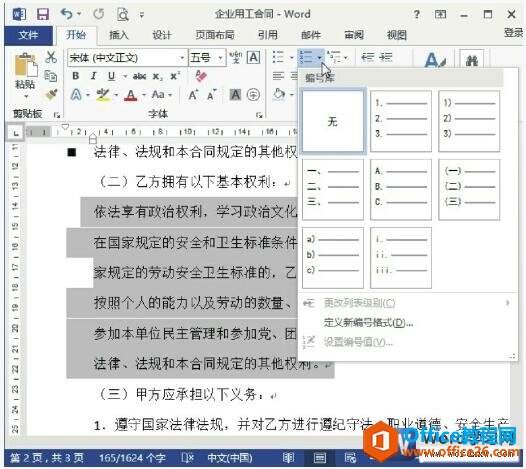Image resolution: width=526 pixels, height=469 pixels.
Task: Decrease paragraph indent
Action: [x=367, y=57]
